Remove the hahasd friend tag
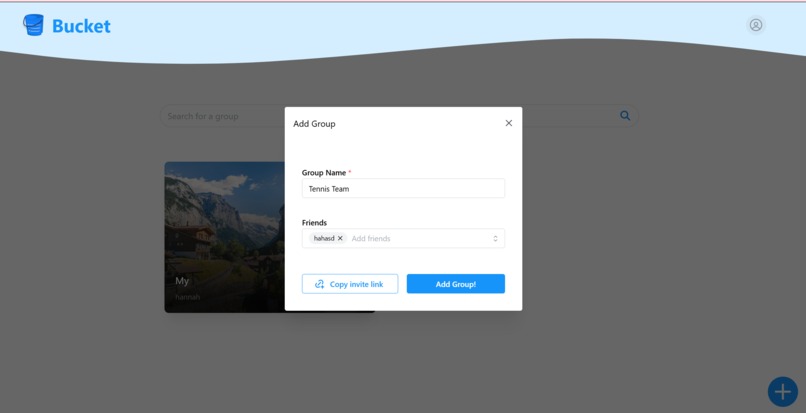Viewport: 806px width, 413px height. tap(340, 238)
